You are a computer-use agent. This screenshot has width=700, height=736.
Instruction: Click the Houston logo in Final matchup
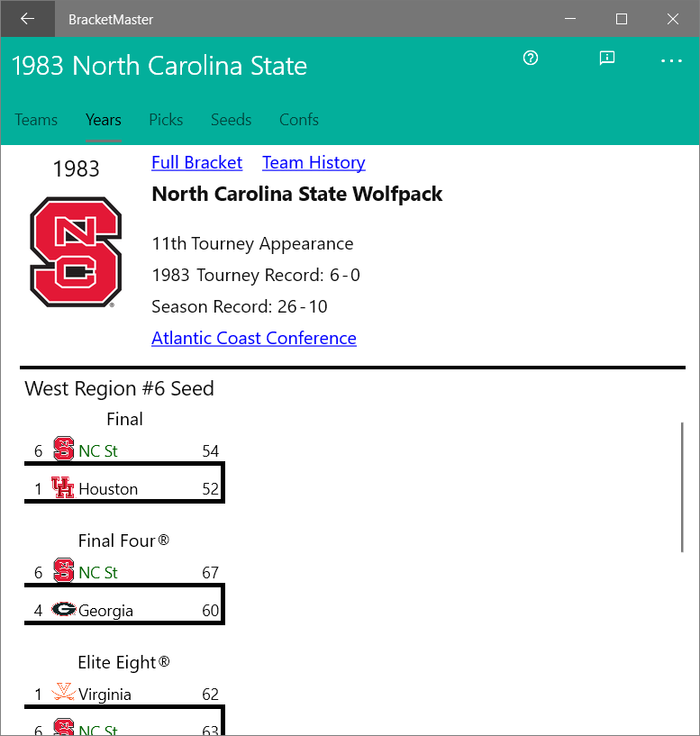pos(63,488)
